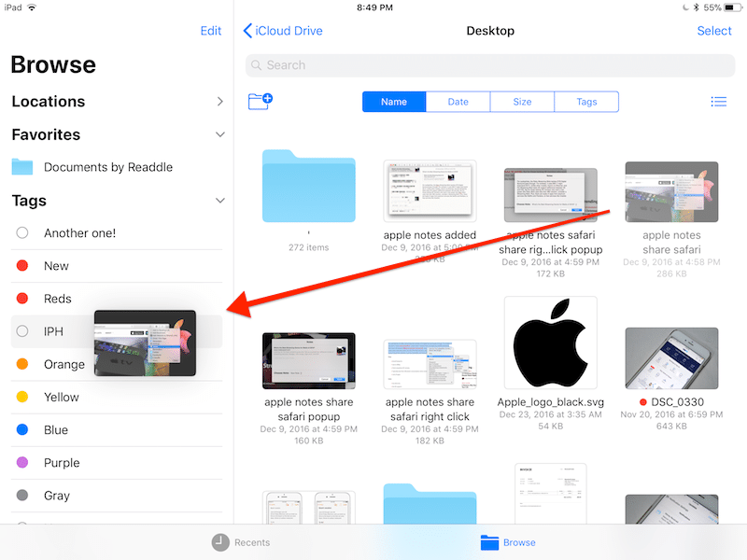This screenshot has height=560, width=747.
Task: Collapse the Tags section
Action: click(219, 201)
